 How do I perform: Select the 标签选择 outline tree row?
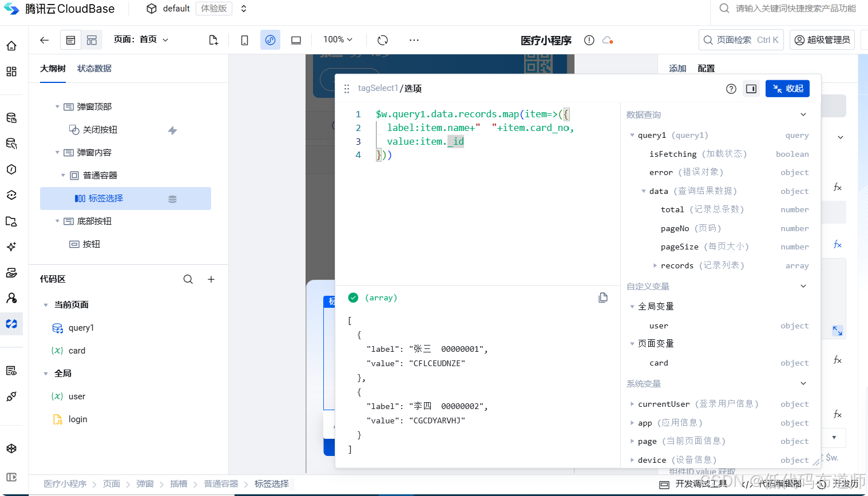point(125,199)
